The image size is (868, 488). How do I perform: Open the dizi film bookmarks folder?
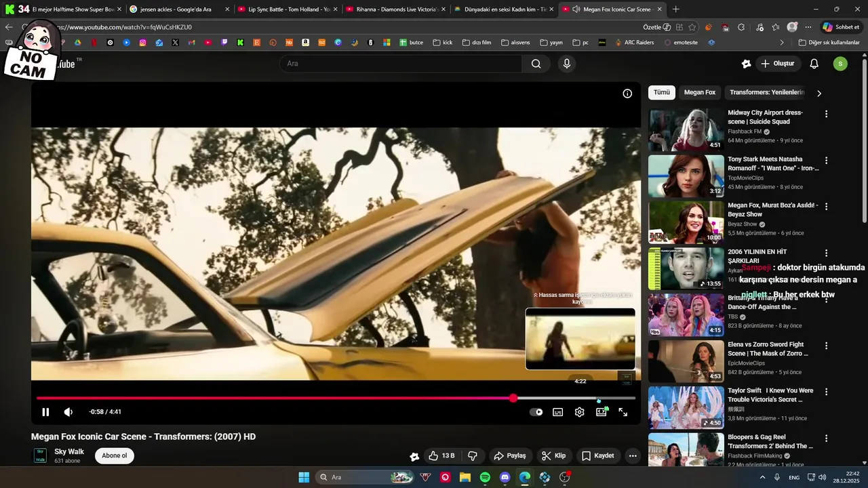pyautogui.click(x=476, y=42)
